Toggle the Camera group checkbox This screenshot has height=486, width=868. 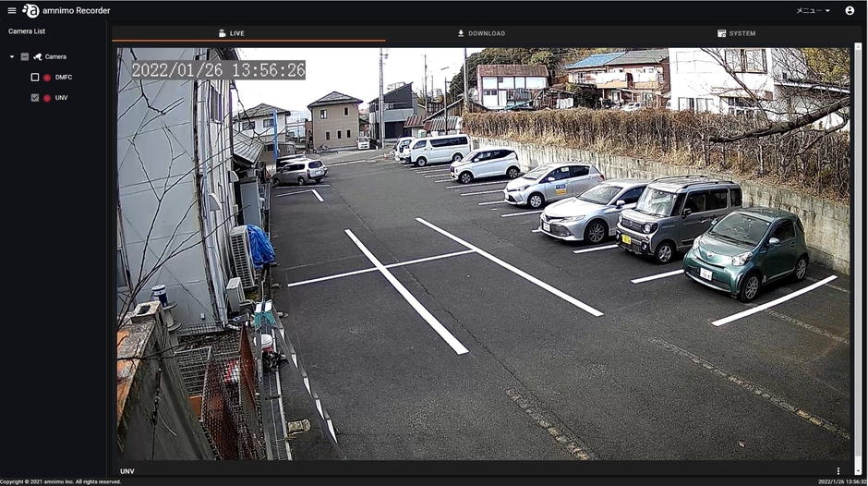coord(24,56)
